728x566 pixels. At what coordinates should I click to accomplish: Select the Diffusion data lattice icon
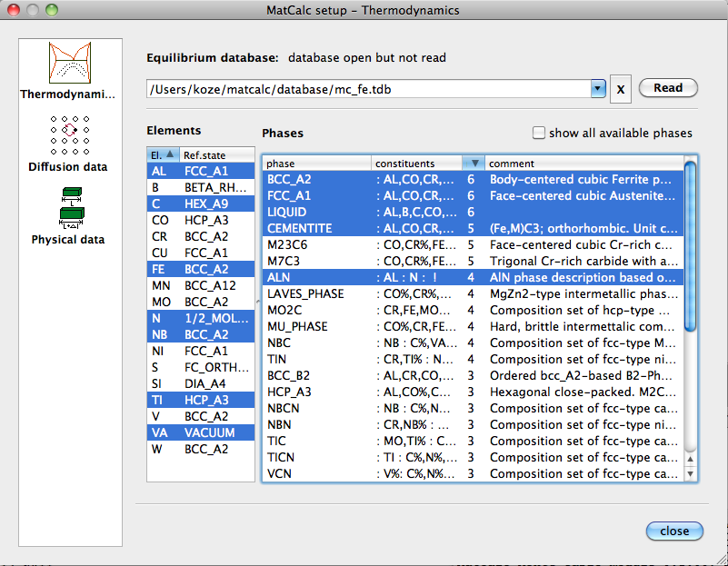pyautogui.click(x=68, y=136)
